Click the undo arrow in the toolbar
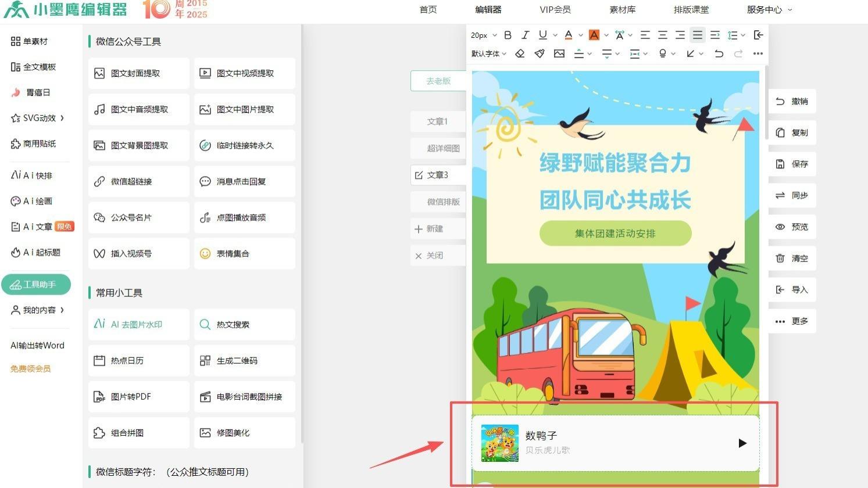The width and height of the screenshot is (868, 488). [719, 53]
